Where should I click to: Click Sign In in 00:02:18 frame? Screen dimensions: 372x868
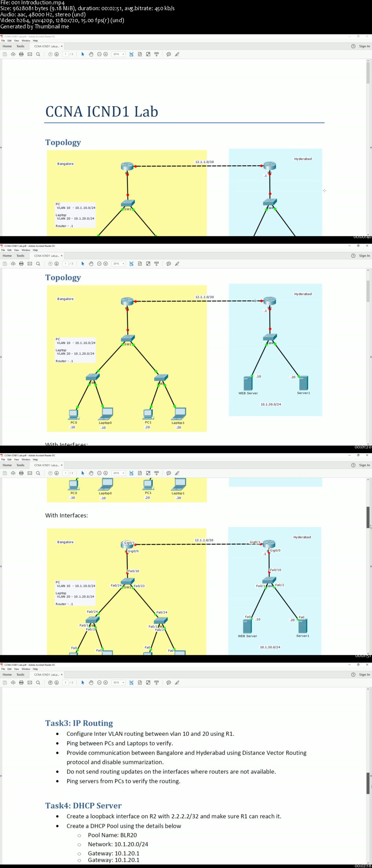coord(364,675)
